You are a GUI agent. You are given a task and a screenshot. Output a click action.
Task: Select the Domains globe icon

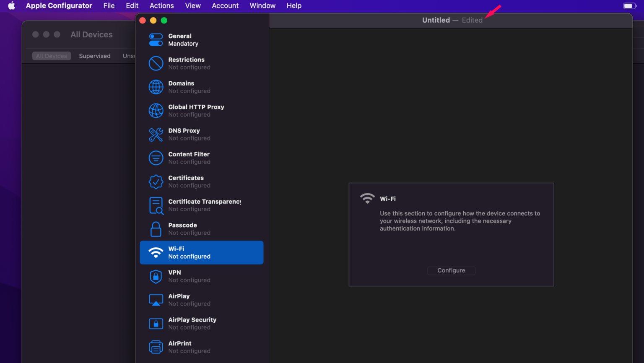coord(156,87)
